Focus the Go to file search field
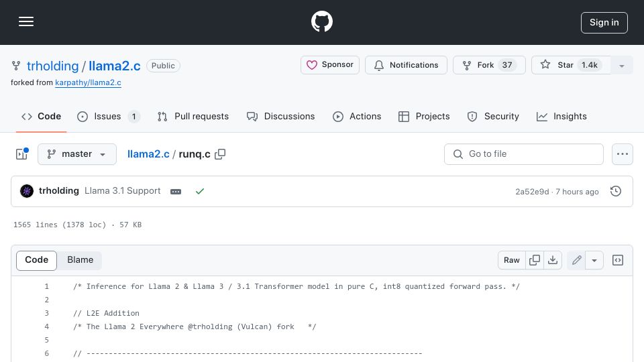The image size is (644, 362). pyautogui.click(x=524, y=154)
